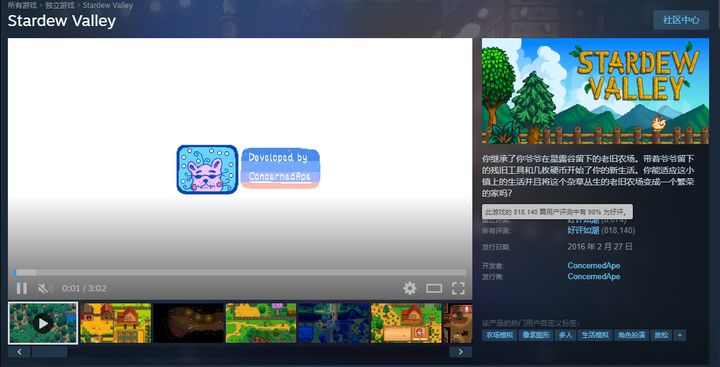Select the trailer thumbnail with play icon

point(43,323)
